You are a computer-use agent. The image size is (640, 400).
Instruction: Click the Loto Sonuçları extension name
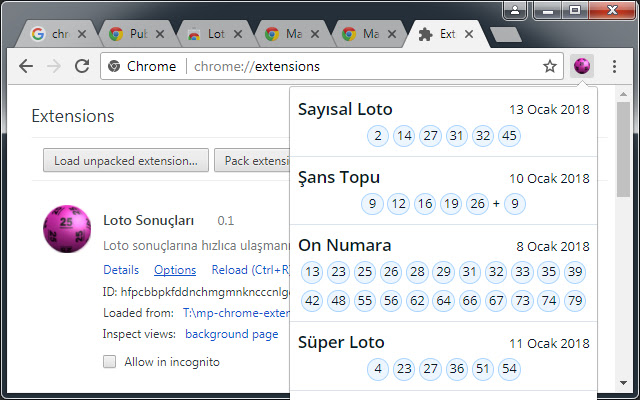click(x=149, y=220)
